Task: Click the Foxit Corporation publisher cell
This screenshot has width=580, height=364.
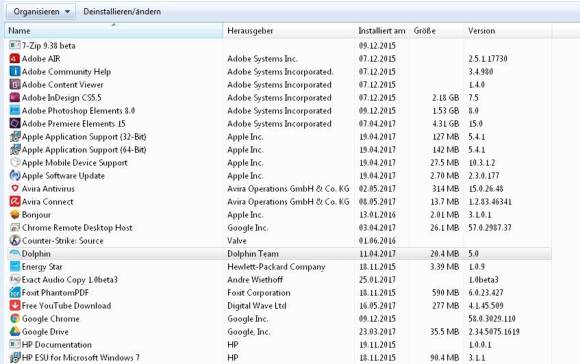Action: [x=259, y=293]
